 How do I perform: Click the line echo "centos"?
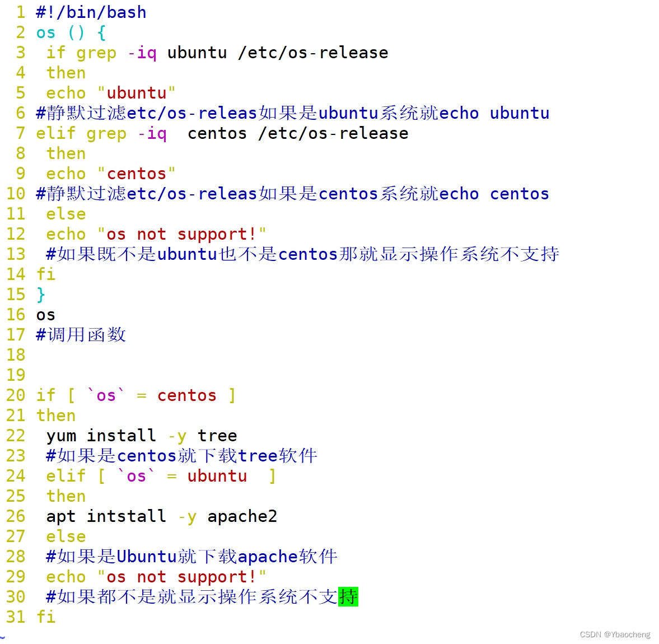pyautogui.click(x=111, y=174)
